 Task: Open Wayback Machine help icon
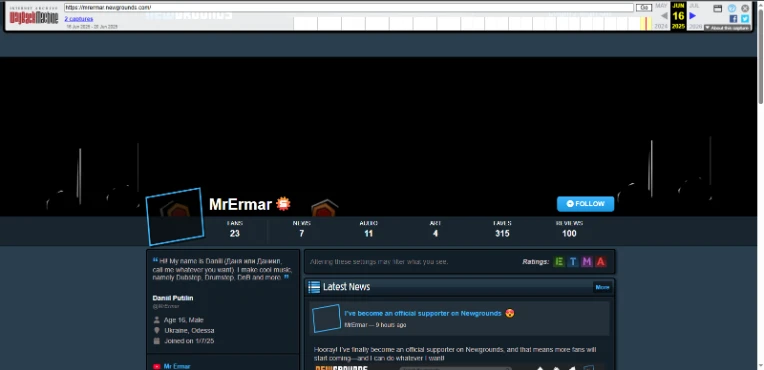point(732,8)
